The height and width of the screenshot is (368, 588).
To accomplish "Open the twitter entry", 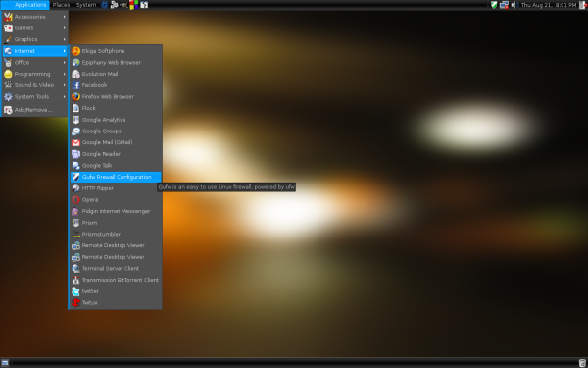I will point(116,291).
